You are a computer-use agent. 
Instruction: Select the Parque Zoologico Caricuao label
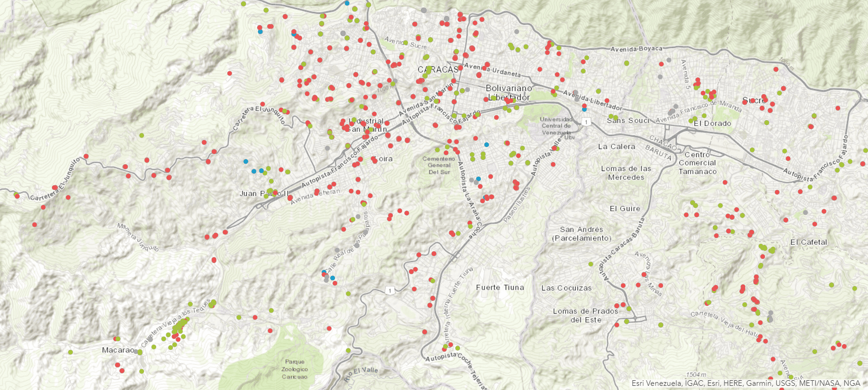pos(295,369)
